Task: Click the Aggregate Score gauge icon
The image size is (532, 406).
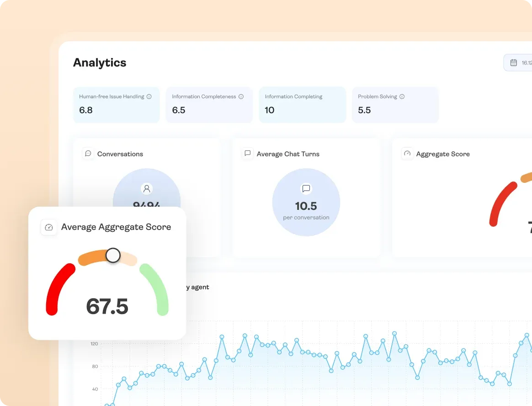Action: pos(407,154)
